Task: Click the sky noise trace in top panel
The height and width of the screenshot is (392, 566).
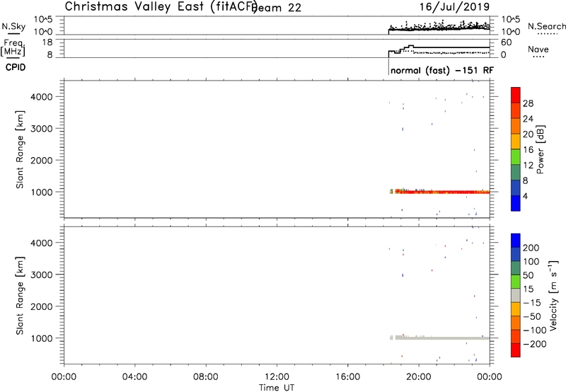Action: 439,28
